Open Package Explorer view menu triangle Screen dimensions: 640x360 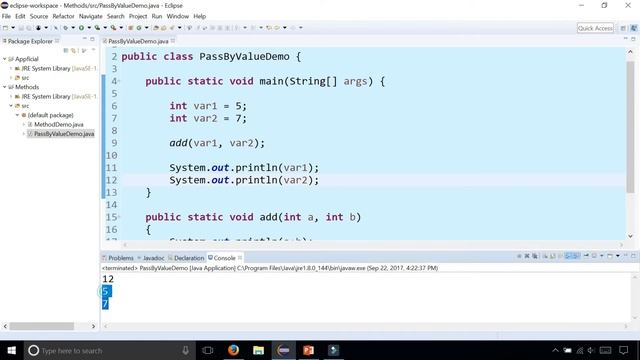click(x=93, y=50)
